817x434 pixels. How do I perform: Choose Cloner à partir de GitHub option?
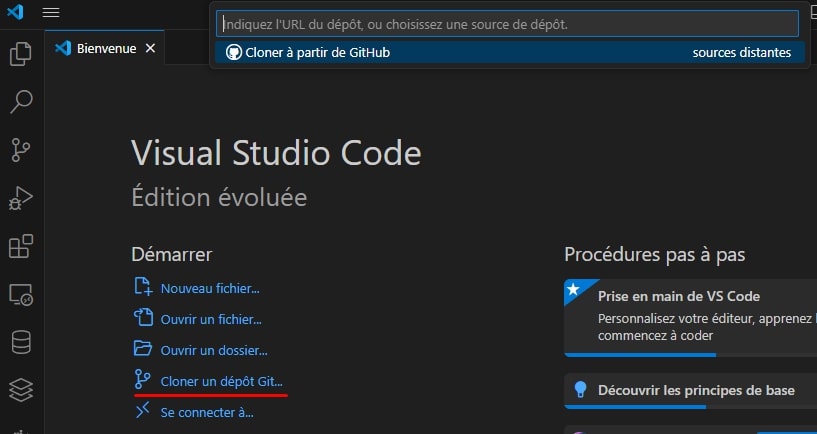510,53
